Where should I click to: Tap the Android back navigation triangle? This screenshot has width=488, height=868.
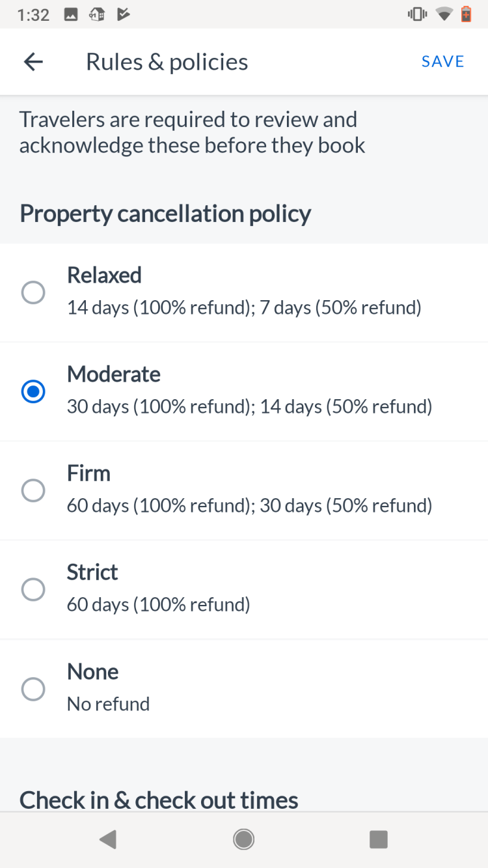107,839
